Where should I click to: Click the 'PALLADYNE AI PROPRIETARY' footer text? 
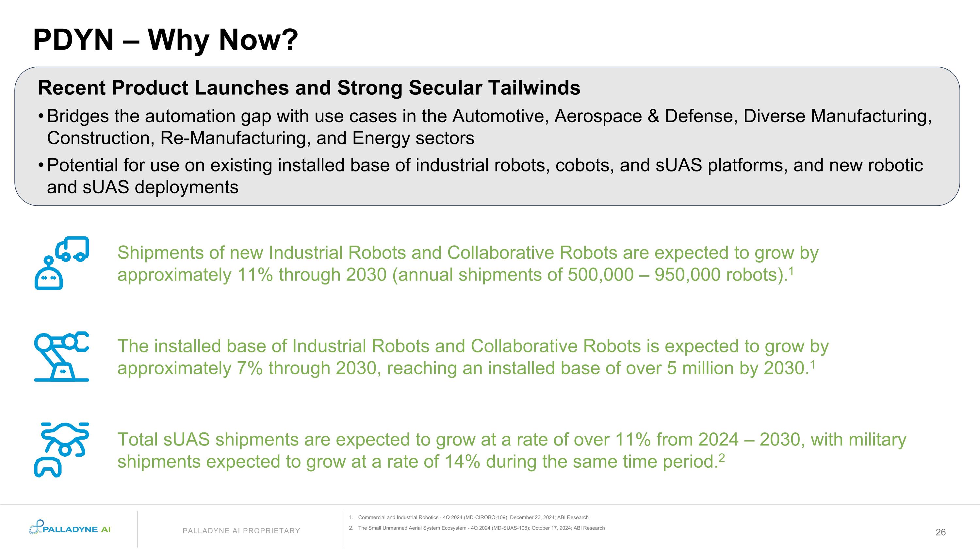[x=241, y=531]
